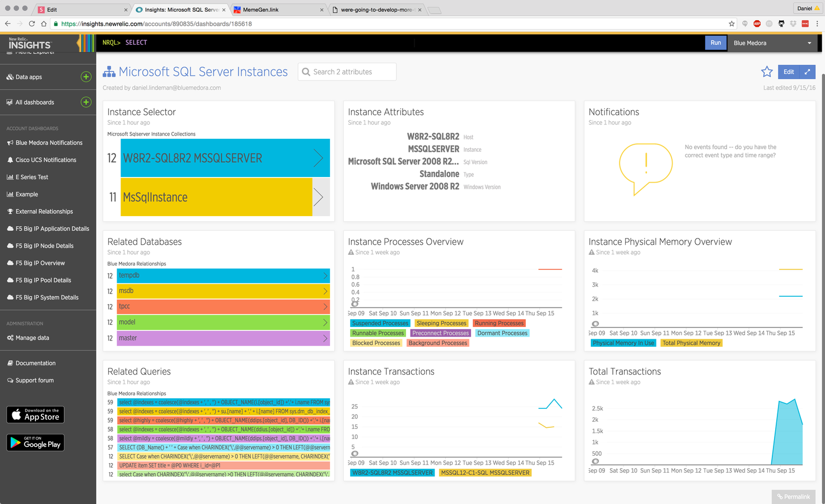Toggle the Preconnect Processes legend item
The image size is (825, 504).
tap(440, 333)
